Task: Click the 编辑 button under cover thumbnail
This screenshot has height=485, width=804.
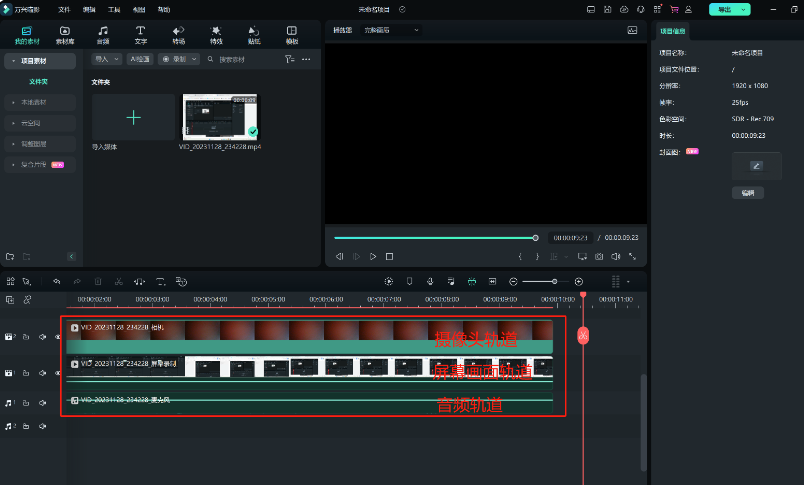Action: [x=747, y=192]
